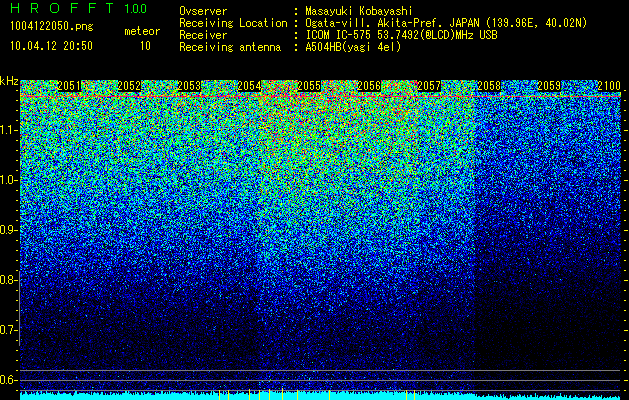Click the 2053 time marker
This screenshot has height=400, width=629.
[189, 86]
